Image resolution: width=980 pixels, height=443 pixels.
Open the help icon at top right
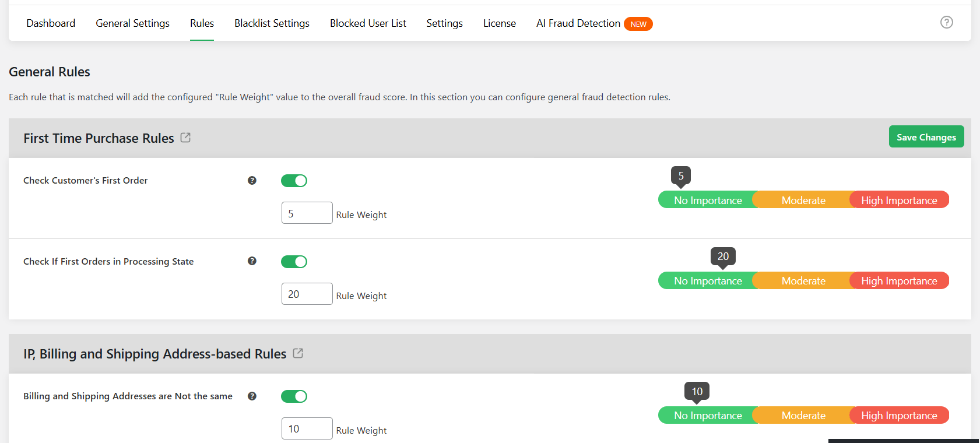pos(947,22)
